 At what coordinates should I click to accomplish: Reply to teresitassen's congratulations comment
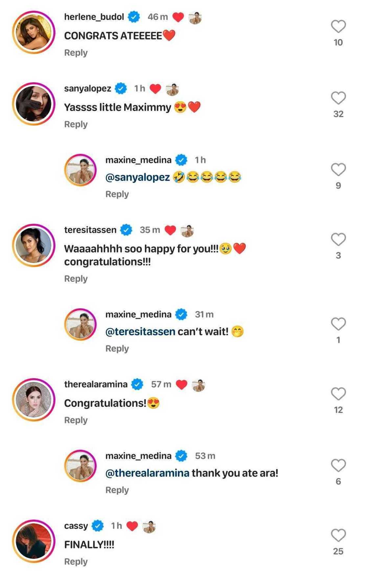(x=76, y=279)
